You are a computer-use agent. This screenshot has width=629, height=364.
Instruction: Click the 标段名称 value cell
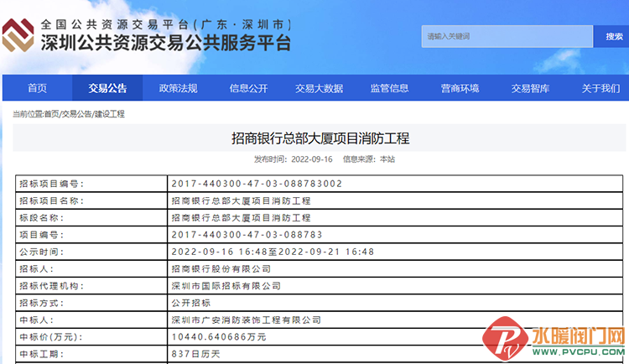pos(395,218)
